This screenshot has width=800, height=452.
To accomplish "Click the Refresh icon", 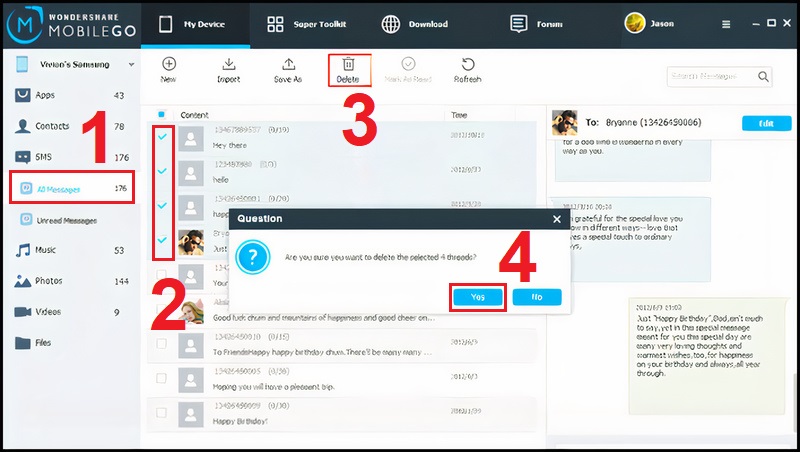I will [x=468, y=64].
